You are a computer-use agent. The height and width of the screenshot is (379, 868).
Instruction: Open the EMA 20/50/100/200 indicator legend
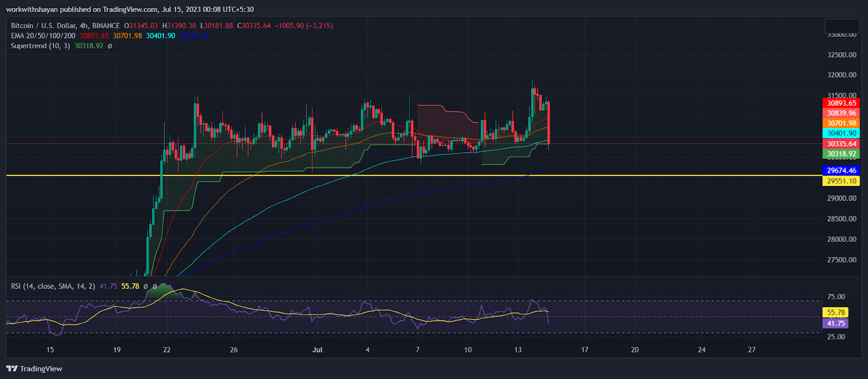coord(43,36)
